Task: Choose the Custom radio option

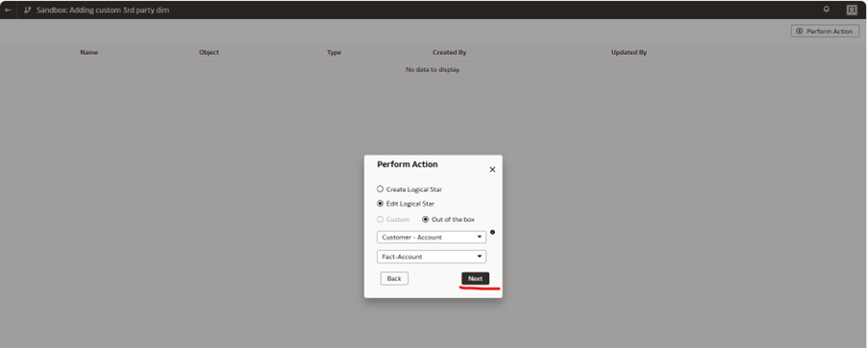Action: coord(393,219)
